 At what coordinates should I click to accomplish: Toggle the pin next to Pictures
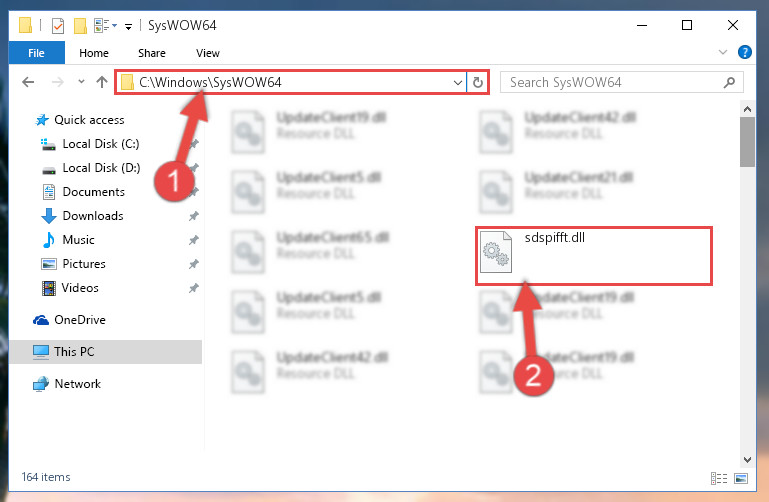(194, 264)
